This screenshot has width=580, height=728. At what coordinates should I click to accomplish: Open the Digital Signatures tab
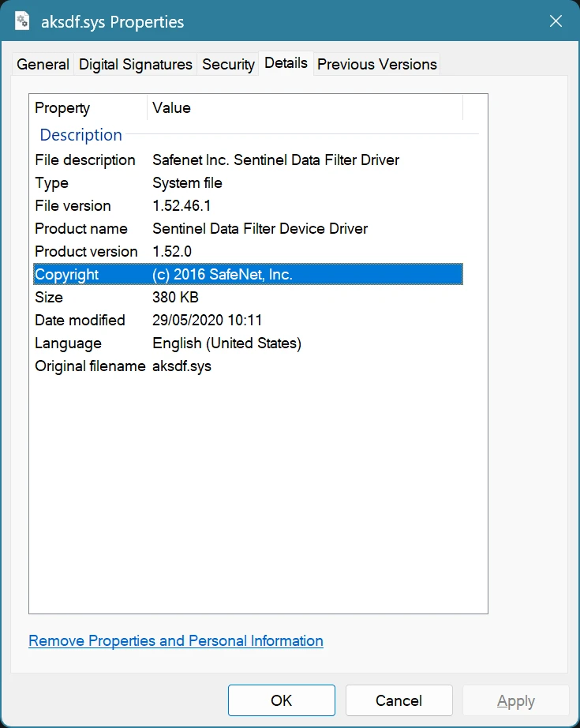[x=135, y=64]
